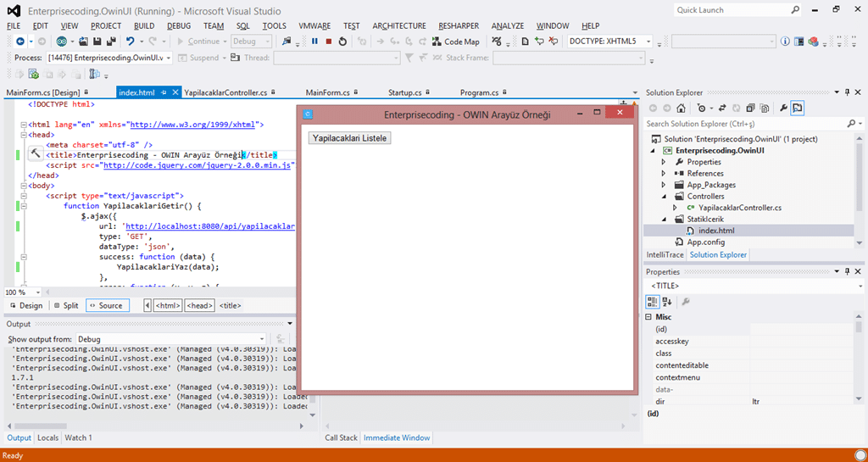Click the new document icon beside DOCTYPE
This screenshot has height=462, width=868.
[525, 42]
